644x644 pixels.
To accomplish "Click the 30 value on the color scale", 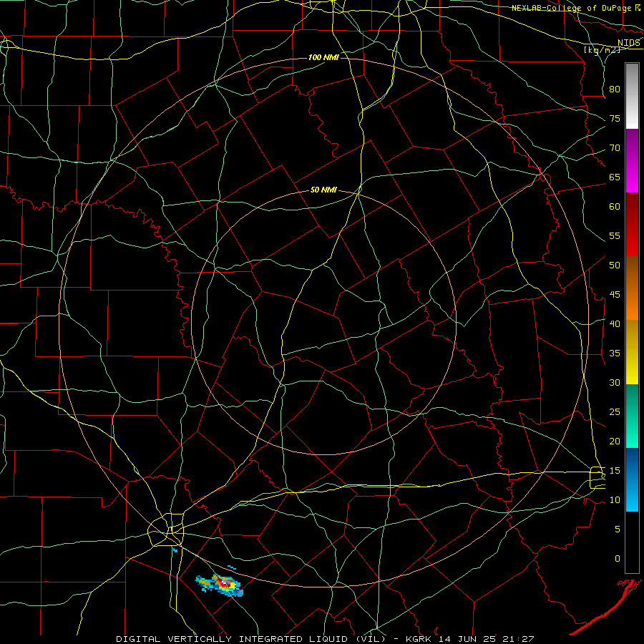I will 615,383.
